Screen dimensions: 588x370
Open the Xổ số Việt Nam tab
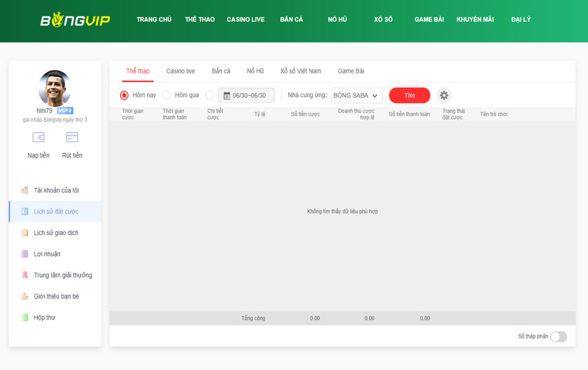coord(300,71)
